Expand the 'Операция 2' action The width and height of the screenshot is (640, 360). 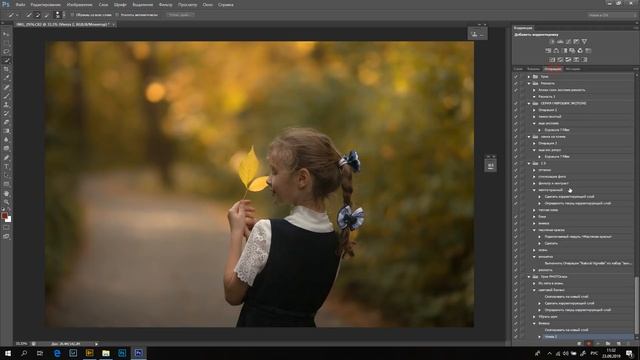click(534, 143)
